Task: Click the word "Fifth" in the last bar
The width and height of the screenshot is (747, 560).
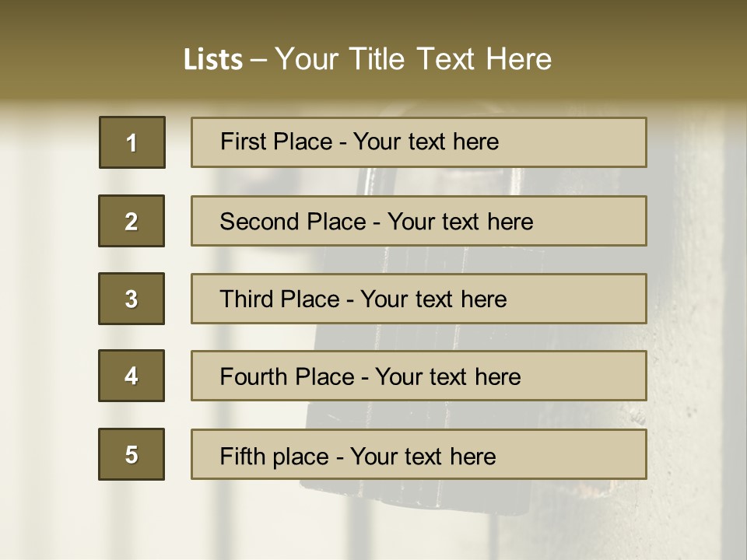Action: (x=242, y=456)
